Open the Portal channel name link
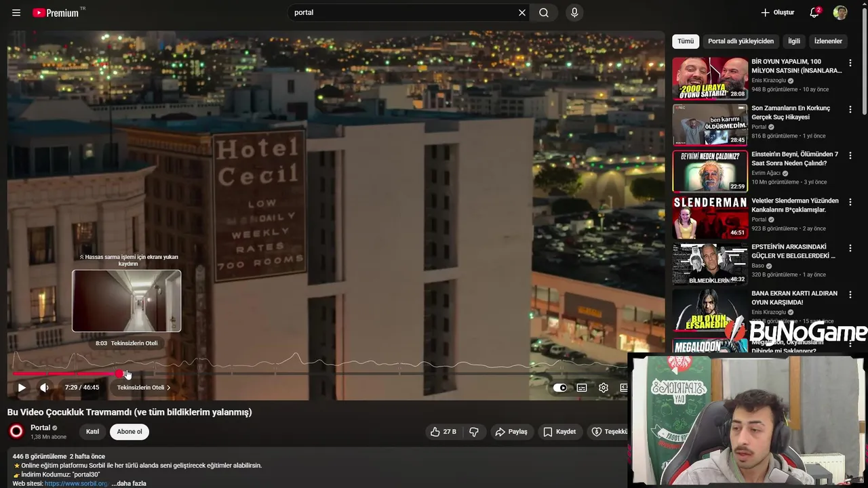The height and width of the screenshot is (488, 868). (x=41, y=428)
